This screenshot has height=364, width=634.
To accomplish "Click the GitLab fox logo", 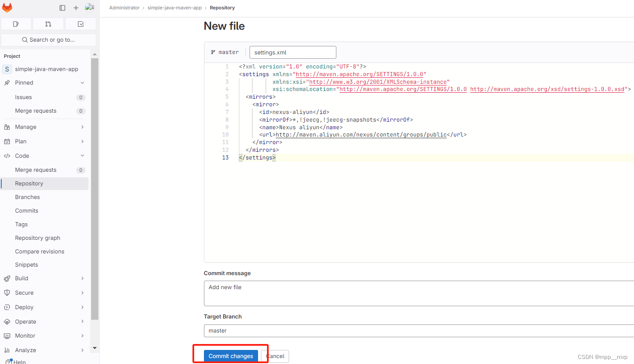I will coord(7,8).
